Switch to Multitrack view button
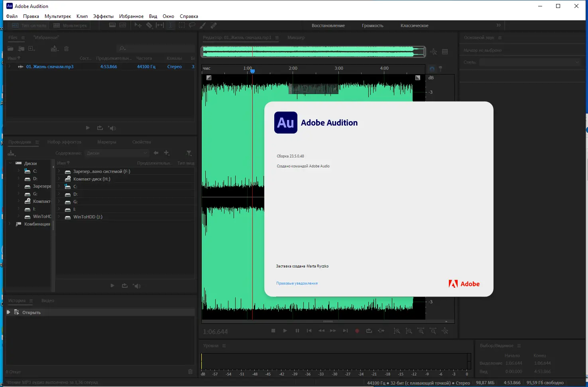The image size is (588, 387). pyautogui.click(x=71, y=26)
